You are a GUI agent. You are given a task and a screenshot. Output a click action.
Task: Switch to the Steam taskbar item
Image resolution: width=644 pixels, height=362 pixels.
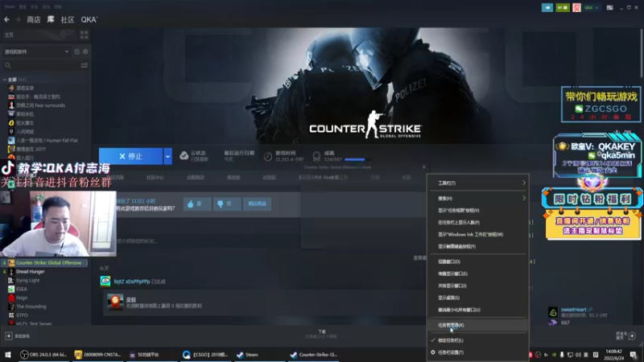point(258,355)
